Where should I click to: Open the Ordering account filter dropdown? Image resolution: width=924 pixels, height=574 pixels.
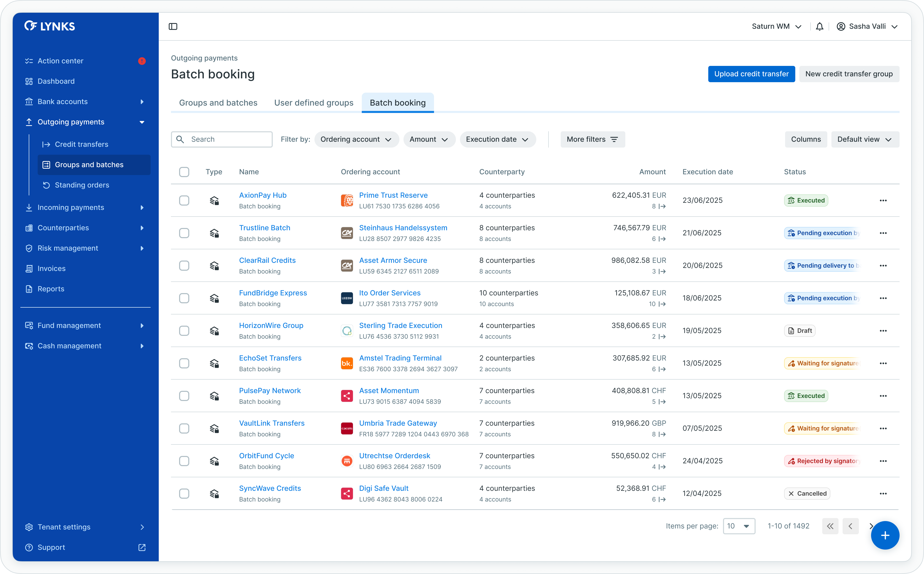click(356, 139)
